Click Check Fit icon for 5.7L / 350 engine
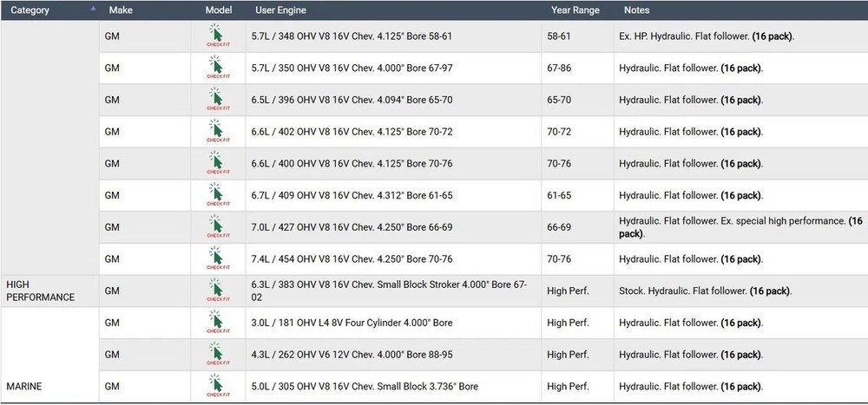The height and width of the screenshot is (405, 868). (216, 69)
